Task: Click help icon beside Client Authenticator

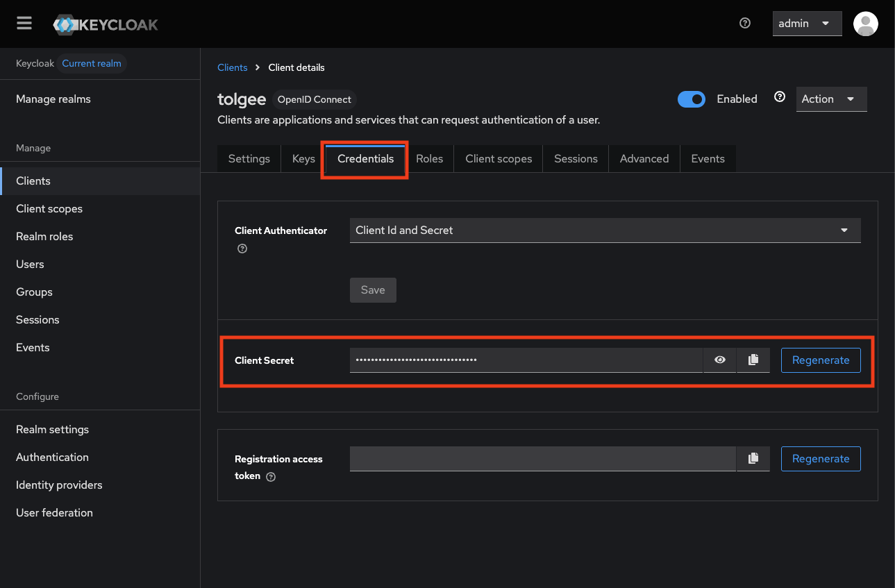Action: pos(242,249)
